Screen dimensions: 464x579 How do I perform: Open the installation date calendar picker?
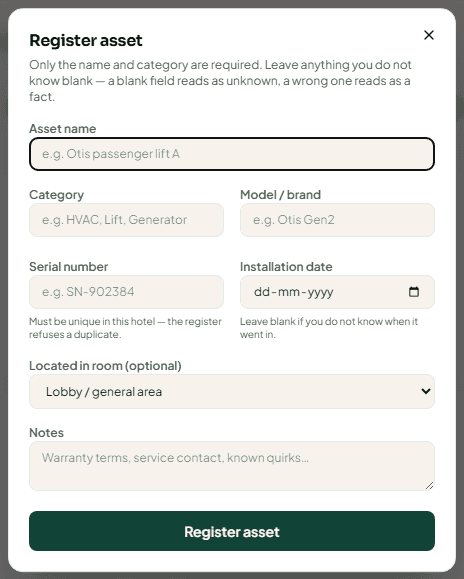pos(414,292)
